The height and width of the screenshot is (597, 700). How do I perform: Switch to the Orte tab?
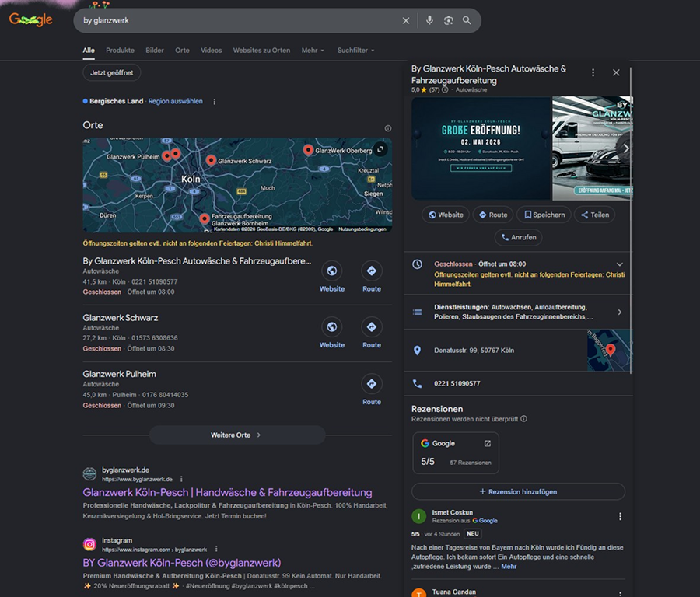tap(182, 51)
